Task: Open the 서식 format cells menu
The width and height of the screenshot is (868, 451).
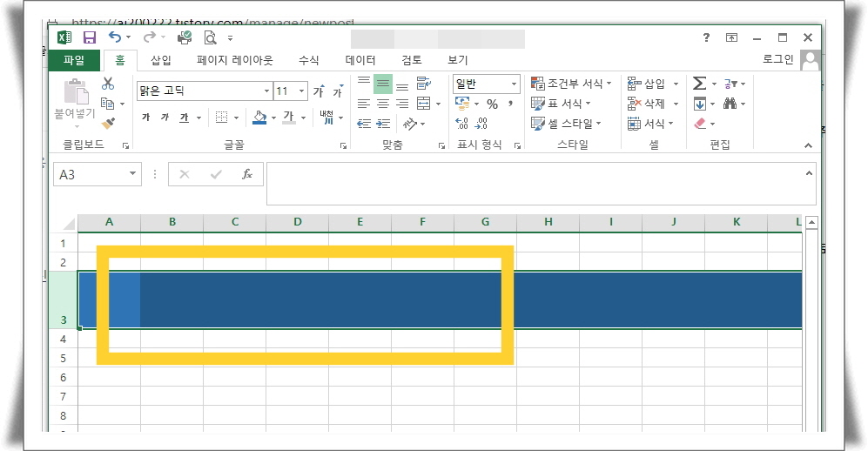Action: click(x=650, y=124)
